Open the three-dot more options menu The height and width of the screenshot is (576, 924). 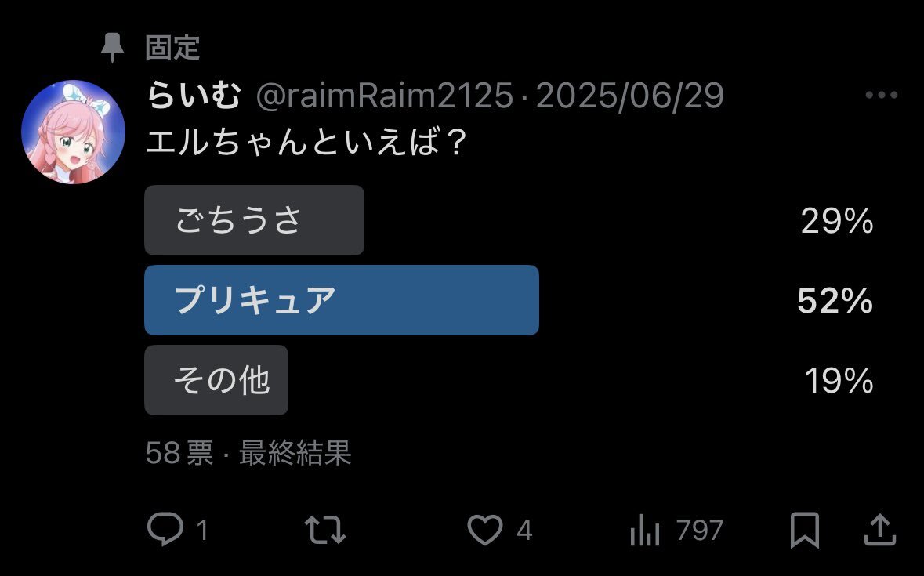882,95
